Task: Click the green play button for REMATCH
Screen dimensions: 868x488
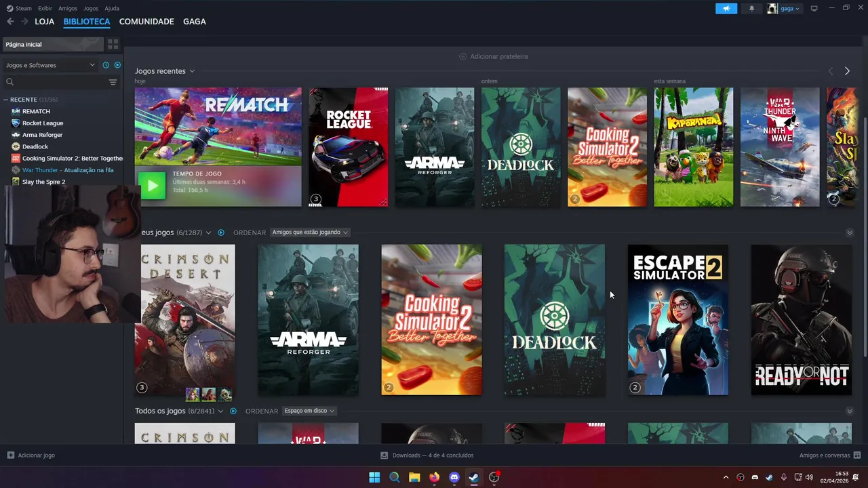Action: pos(152,186)
